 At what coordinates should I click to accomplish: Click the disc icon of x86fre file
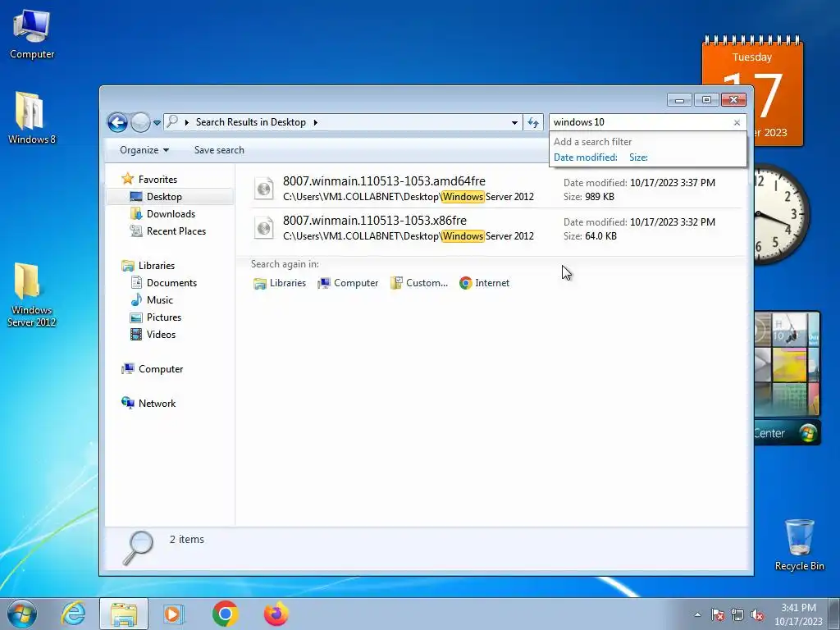point(263,228)
